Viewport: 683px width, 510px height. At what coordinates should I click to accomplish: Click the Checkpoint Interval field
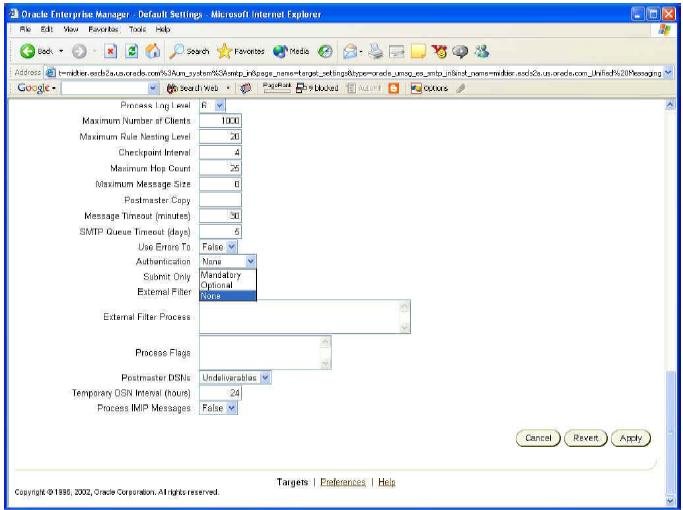coord(220,152)
